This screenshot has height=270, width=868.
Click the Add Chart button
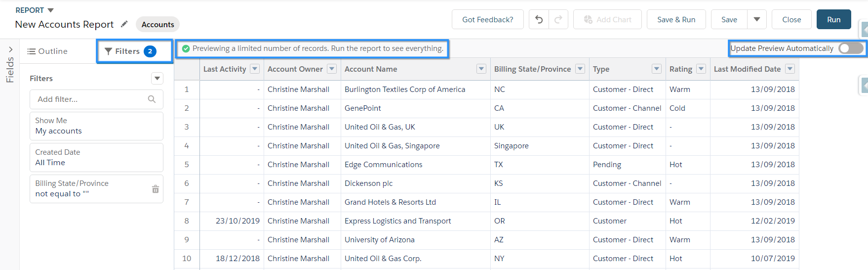[607, 20]
